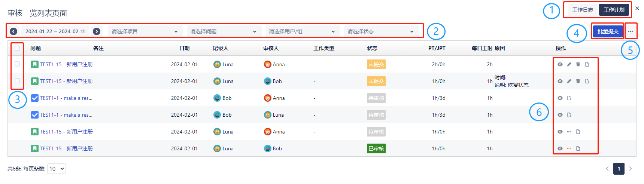Click the red undo icon in the 已审核 row
Image resolution: width=644 pixels, height=184 pixels.
pos(569,148)
